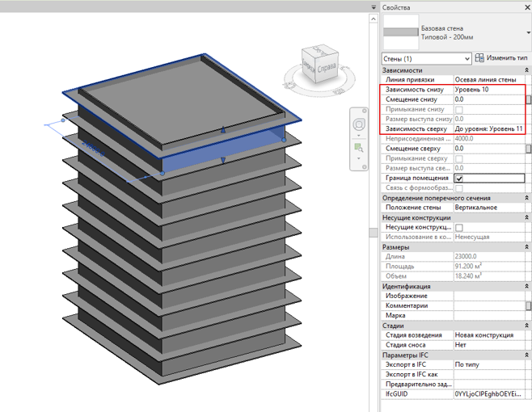532x412 pixels.
Task: Open the type selector dropdown for Базовая стена
Action: [528, 32]
